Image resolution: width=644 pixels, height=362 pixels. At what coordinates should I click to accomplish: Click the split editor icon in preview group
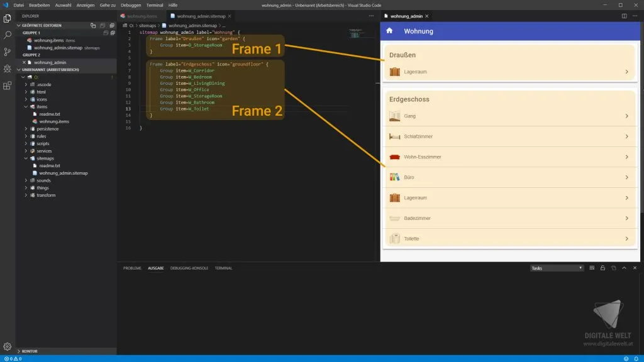coord(624,16)
